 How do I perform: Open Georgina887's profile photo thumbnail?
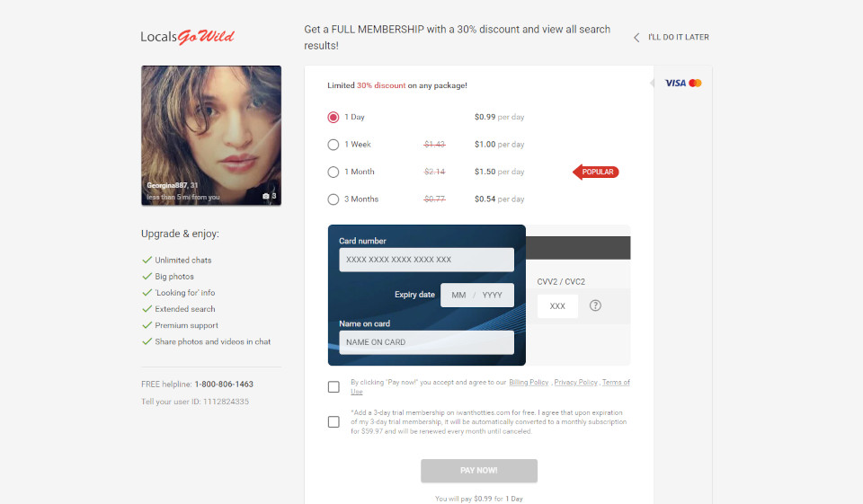click(x=211, y=136)
